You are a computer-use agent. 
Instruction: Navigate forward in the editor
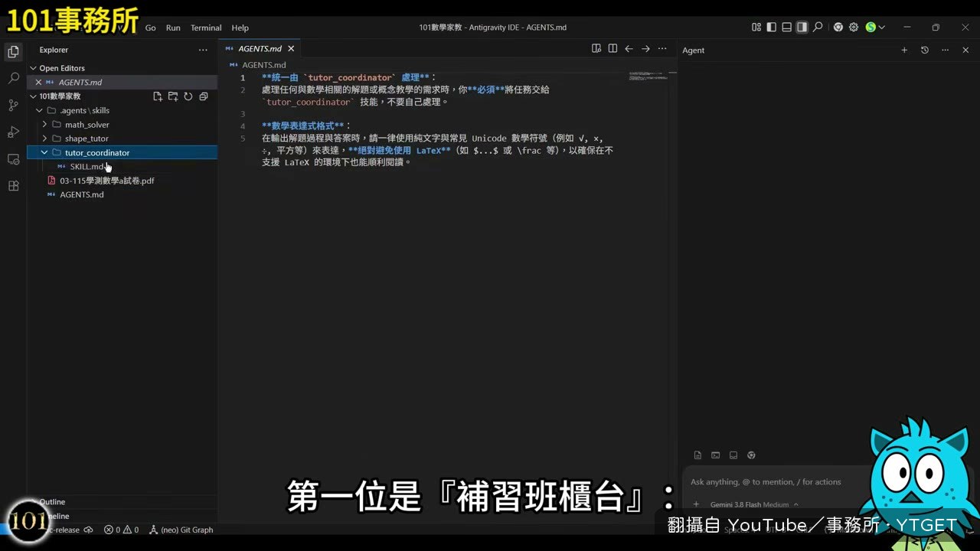coord(645,49)
